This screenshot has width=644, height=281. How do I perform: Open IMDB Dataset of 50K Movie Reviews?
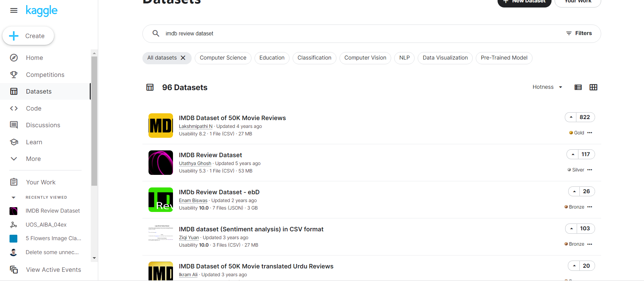pos(232,118)
